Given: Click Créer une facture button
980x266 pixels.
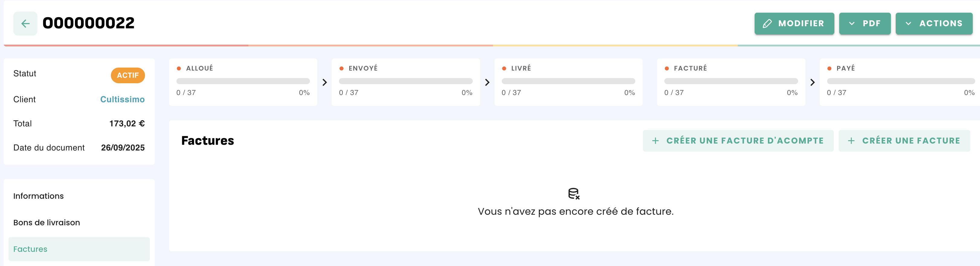Looking at the screenshot, I should 904,141.
